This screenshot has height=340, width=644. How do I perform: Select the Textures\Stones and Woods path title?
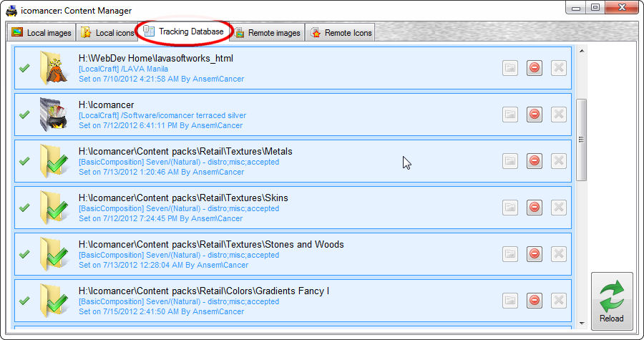click(211, 244)
